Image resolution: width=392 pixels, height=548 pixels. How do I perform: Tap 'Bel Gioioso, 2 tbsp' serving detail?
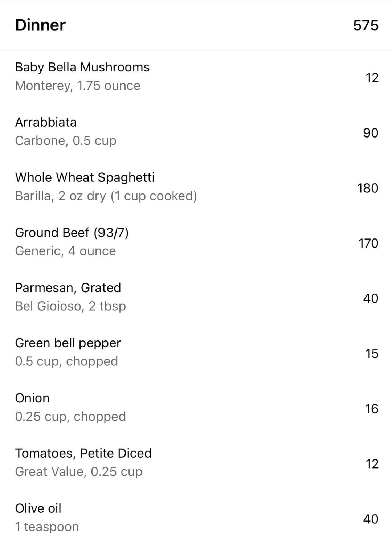point(70,306)
